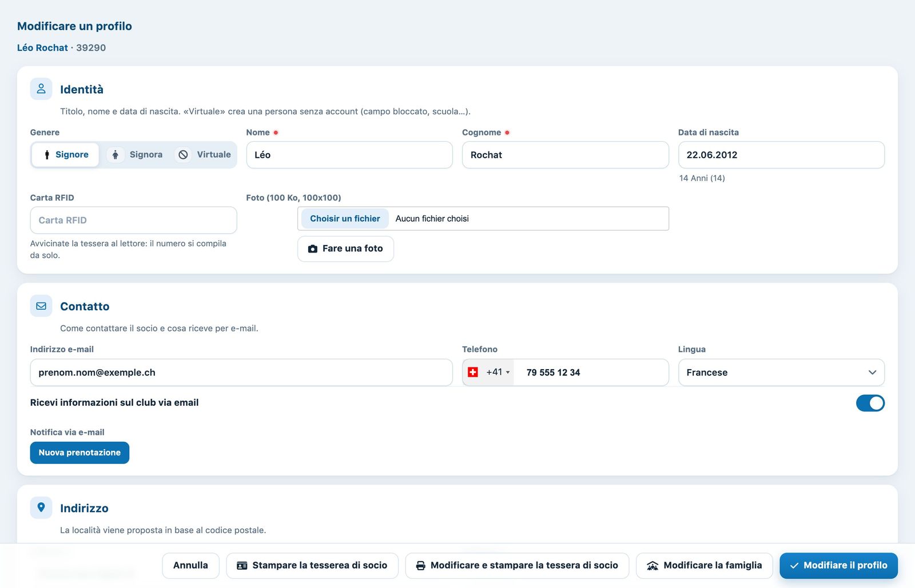The height and width of the screenshot is (588, 915).
Task: Click the family icon on Modificare la famiglia
Action: pos(653,566)
